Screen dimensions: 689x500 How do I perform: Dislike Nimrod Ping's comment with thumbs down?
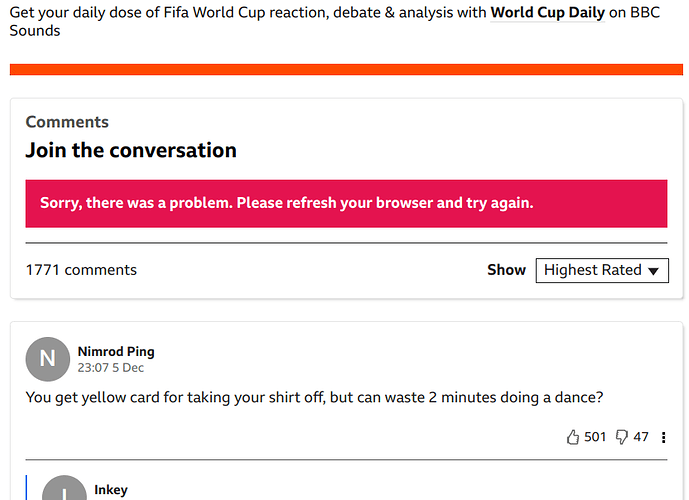(x=622, y=437)
